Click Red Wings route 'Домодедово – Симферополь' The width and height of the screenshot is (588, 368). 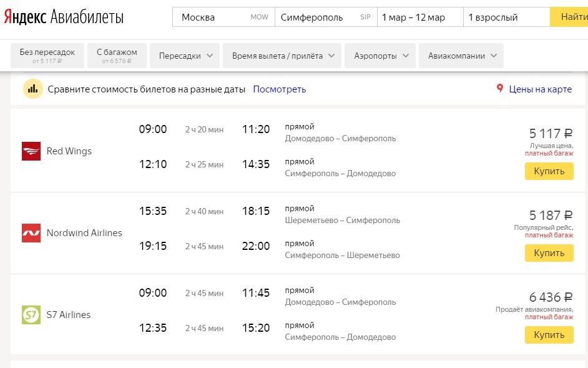pyautogui.click(x=340, y=139)
